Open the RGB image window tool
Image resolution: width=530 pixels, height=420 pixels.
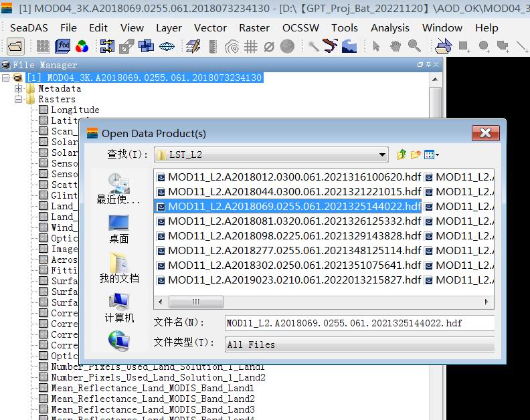82,46
